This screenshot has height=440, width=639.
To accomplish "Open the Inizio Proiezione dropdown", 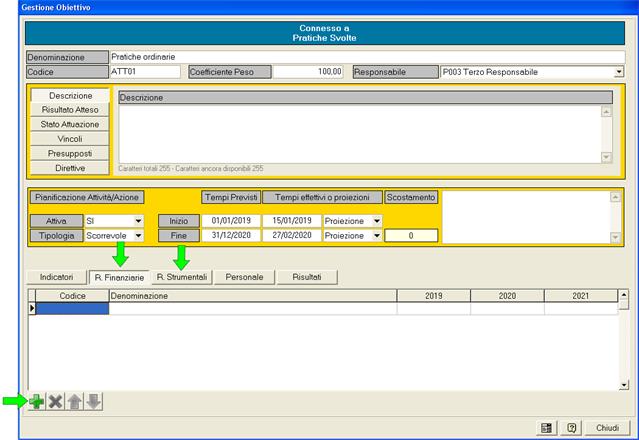I will [376, 220].
